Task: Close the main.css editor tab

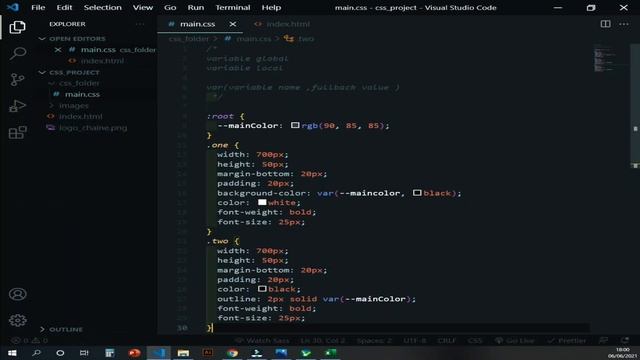Action: pyautogui.click(x=233, y=24)
